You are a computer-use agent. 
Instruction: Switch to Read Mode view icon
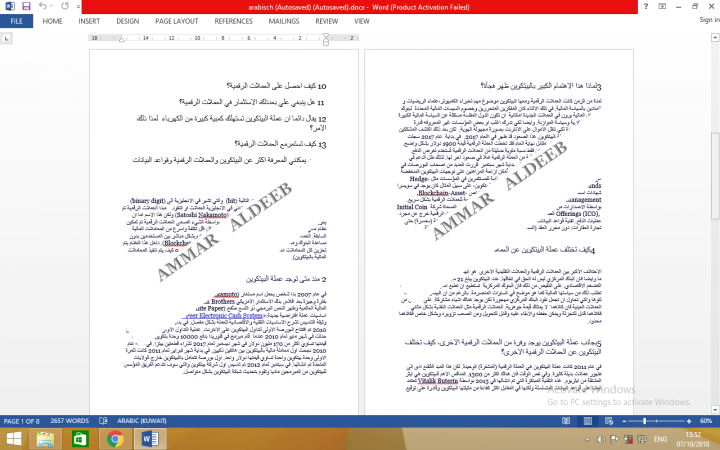[566, 421]
